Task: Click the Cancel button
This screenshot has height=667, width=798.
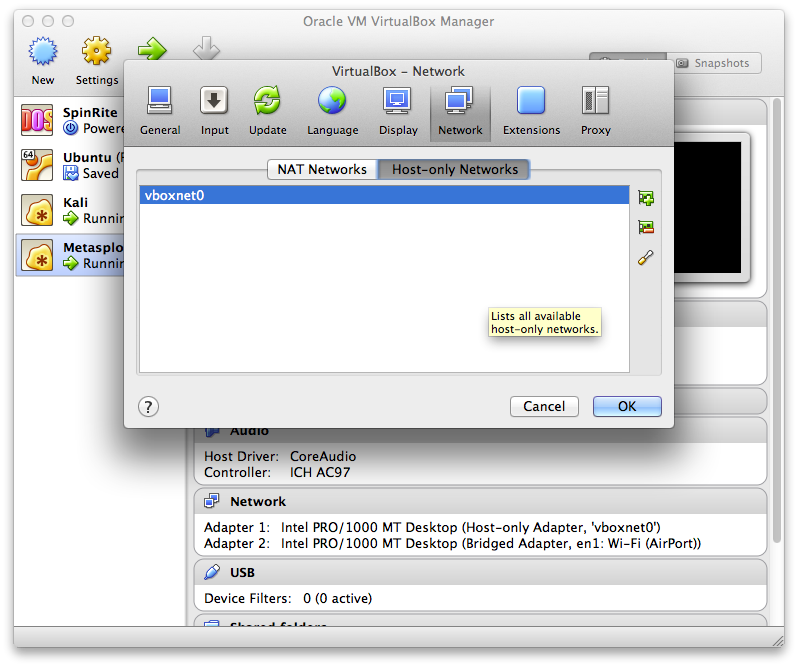Action: tap(544, 407)
